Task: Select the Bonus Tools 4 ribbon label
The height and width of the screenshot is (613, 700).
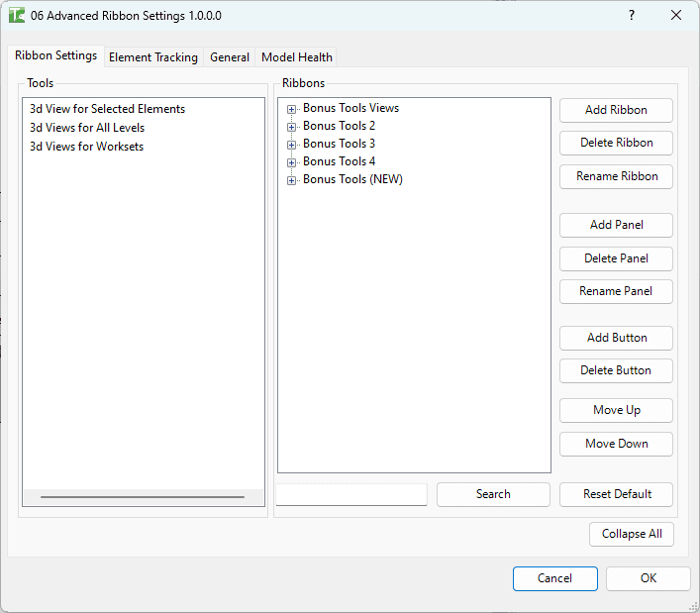Action: pos(339,161)
